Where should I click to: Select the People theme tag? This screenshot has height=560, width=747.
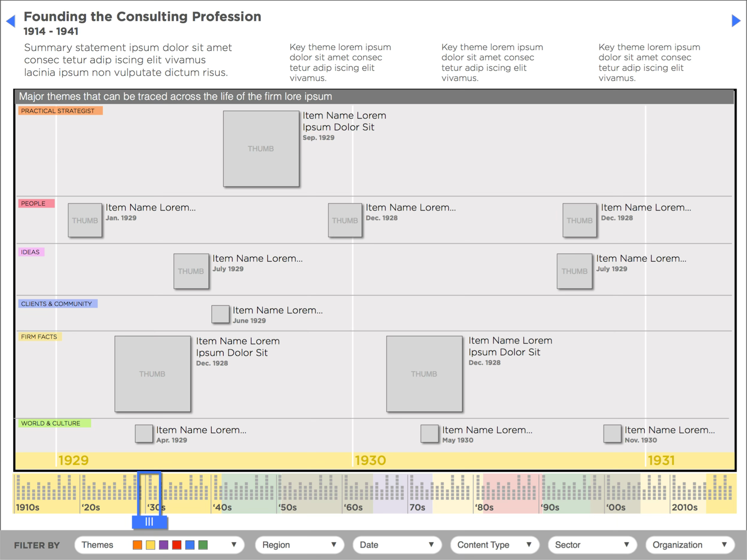[36, 203]
